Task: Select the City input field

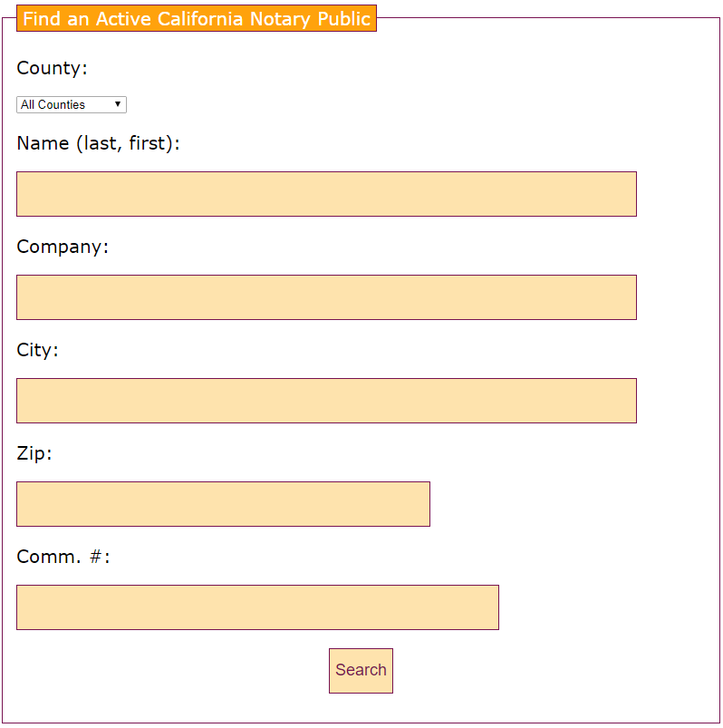Action: (x=326, y=401)
